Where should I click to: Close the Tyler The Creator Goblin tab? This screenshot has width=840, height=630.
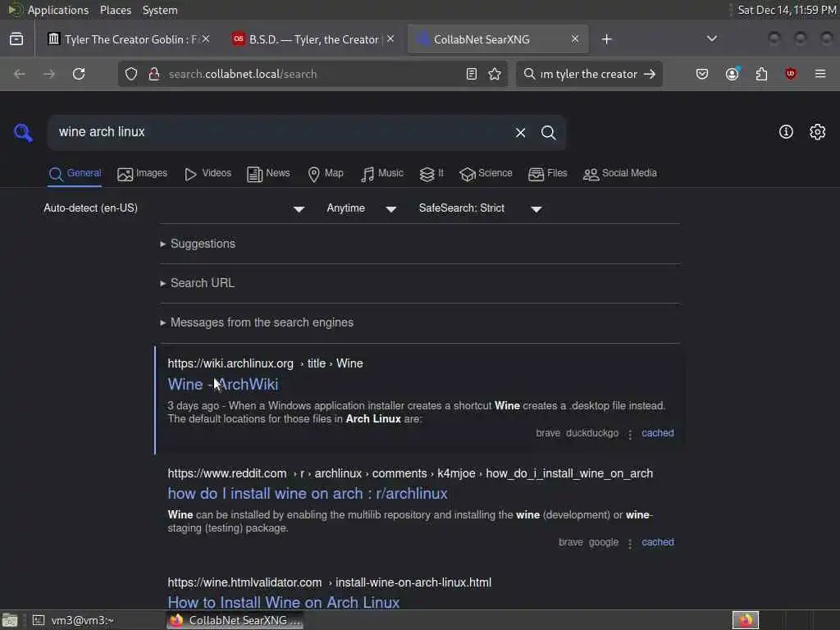tap(206, 39)
